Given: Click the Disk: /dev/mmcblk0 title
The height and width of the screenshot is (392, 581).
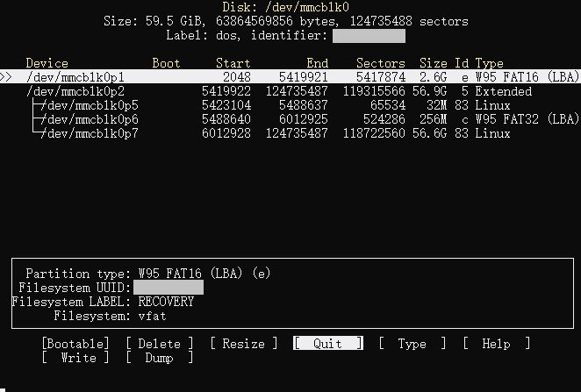Looking at the screenshot, I should [286, 7].
